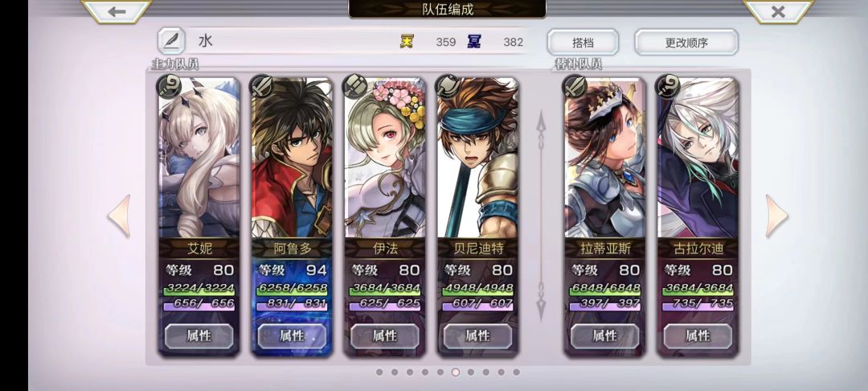Open the 搭档 partner button
The height and width of the screenshot is (391, 868).
pyautogui.click(x=583, y=42)
